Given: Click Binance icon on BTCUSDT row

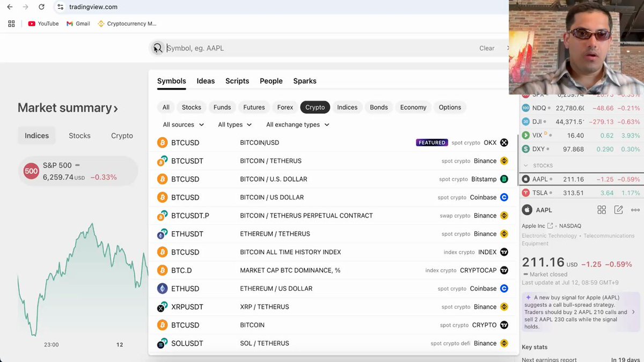Looking at the screenshot, I should click(504, 161).
